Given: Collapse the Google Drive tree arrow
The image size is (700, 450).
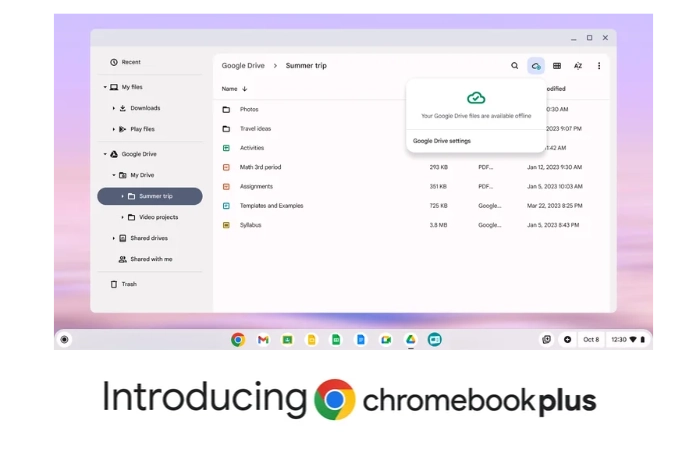Looking at the screenshot, I should pos(105,154).
